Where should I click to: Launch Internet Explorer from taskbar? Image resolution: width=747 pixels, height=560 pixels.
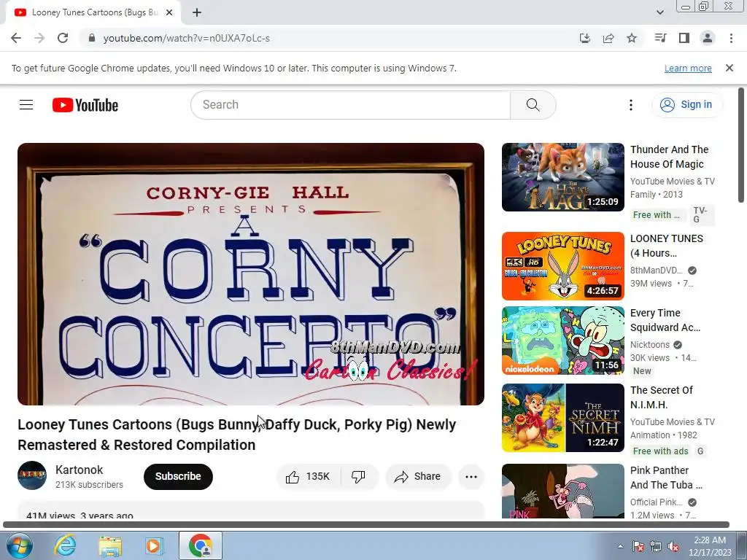pyautogui.click(x=65, y=545)
